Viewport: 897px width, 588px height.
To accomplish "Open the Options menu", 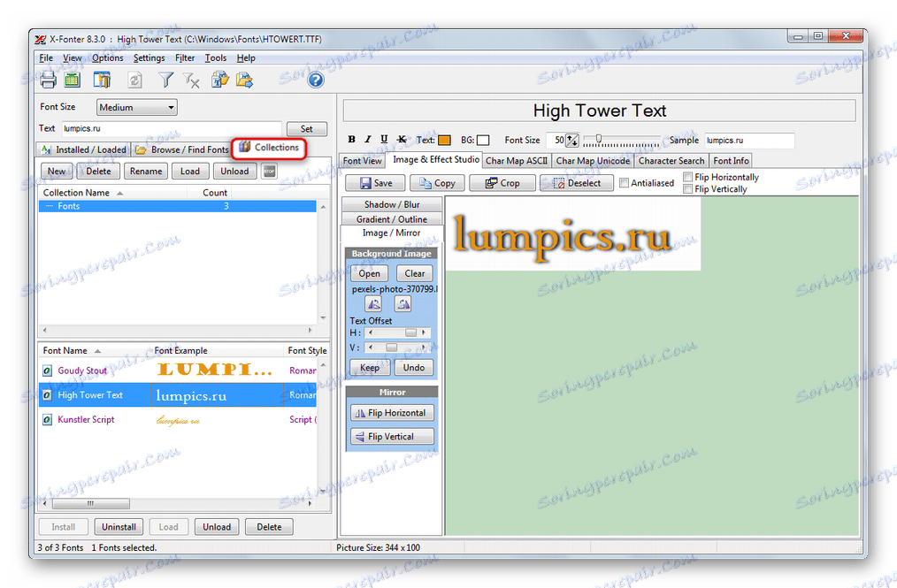I will click(x=108, y=57).
